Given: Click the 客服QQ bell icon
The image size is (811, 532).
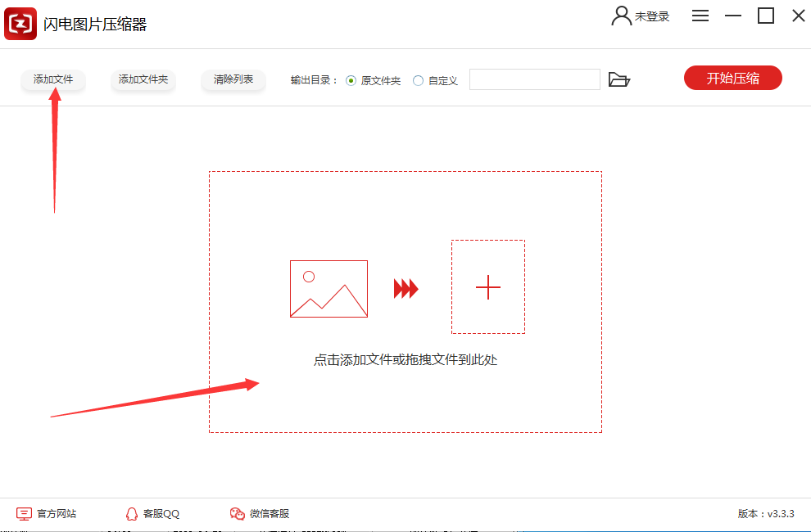Looking at the screenshot, I should [132, 513].
